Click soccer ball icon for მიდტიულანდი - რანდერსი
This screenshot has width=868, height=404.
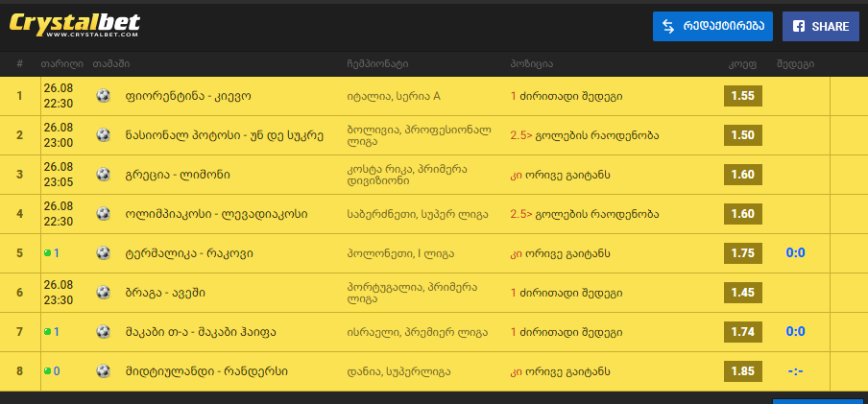point(103,370)
